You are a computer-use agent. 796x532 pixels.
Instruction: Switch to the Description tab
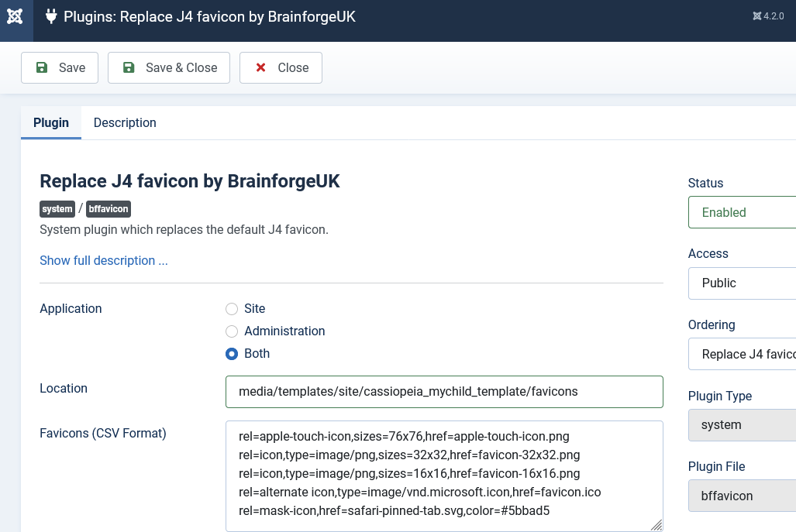[x=125, y=122]
